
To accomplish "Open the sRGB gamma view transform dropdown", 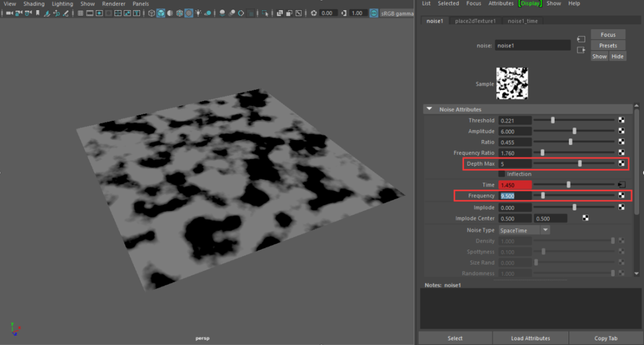I will point(397,13).
